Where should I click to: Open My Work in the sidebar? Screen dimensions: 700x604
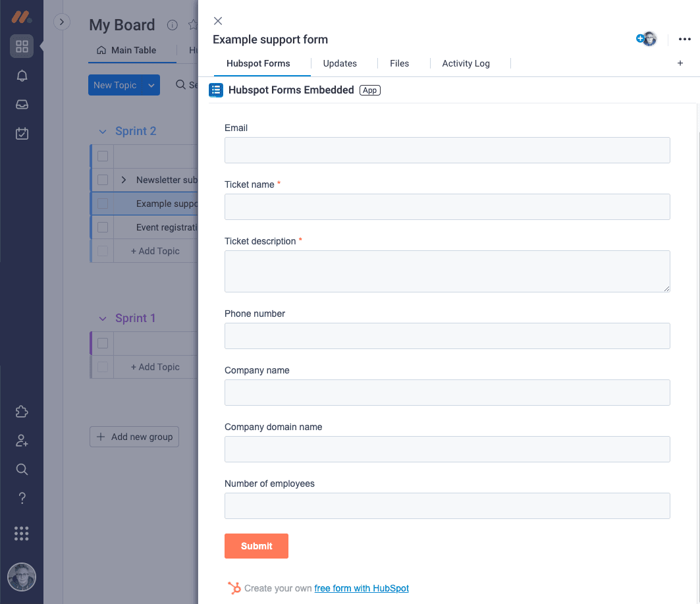click(x=22, y=133)
